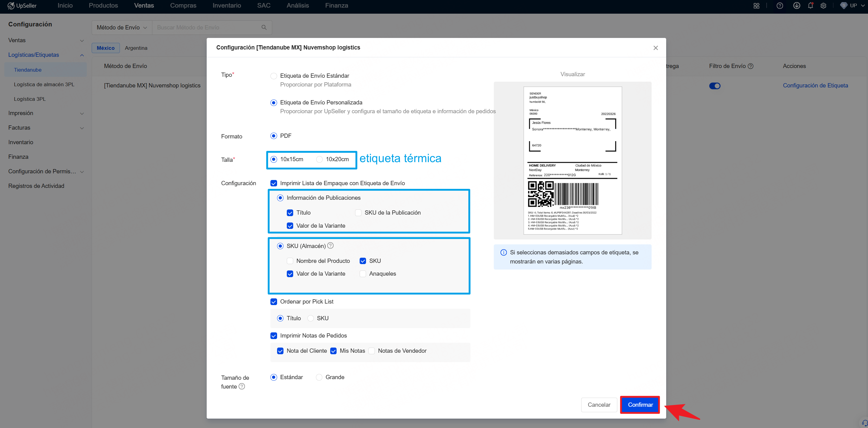Check the Anaqueles checkbox

coord(363,274)
